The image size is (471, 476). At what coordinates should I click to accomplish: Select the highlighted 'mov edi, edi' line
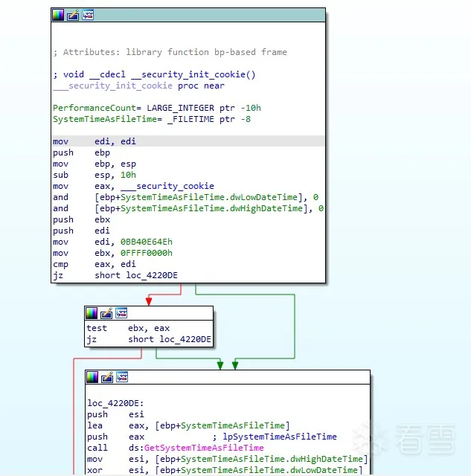pyautogui.click(x=188, y=141)
